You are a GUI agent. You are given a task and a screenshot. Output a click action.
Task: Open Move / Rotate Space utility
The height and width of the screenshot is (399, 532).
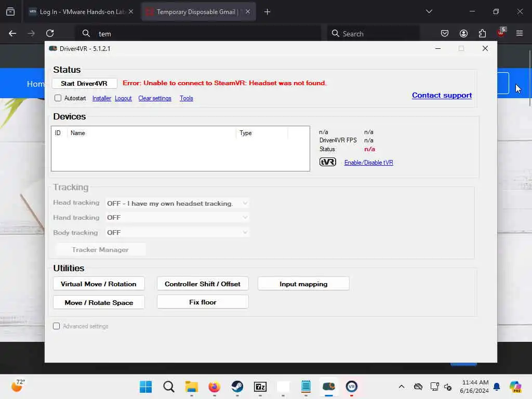point(99,302)
